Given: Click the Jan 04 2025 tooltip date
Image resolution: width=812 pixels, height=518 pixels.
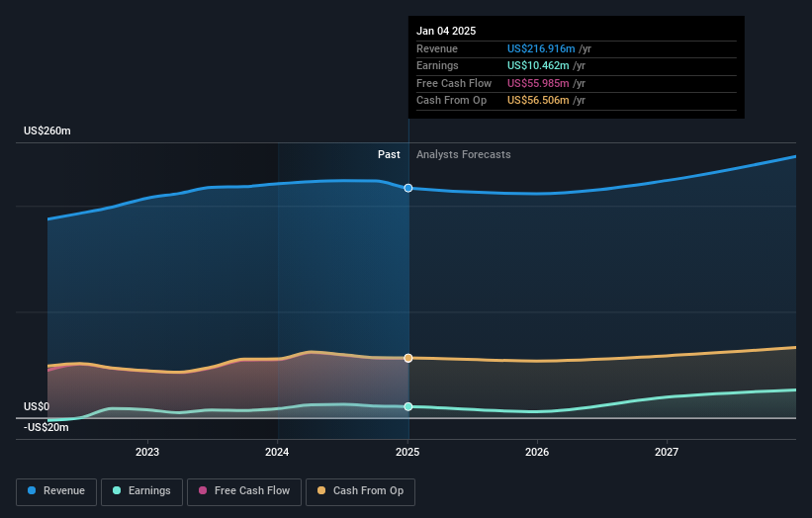Looking at the screenshot, I should [x=446, y=31].
